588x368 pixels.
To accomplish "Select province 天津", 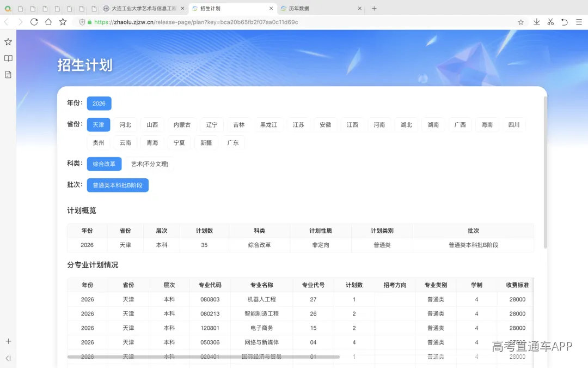I will [x=99, y=125].
